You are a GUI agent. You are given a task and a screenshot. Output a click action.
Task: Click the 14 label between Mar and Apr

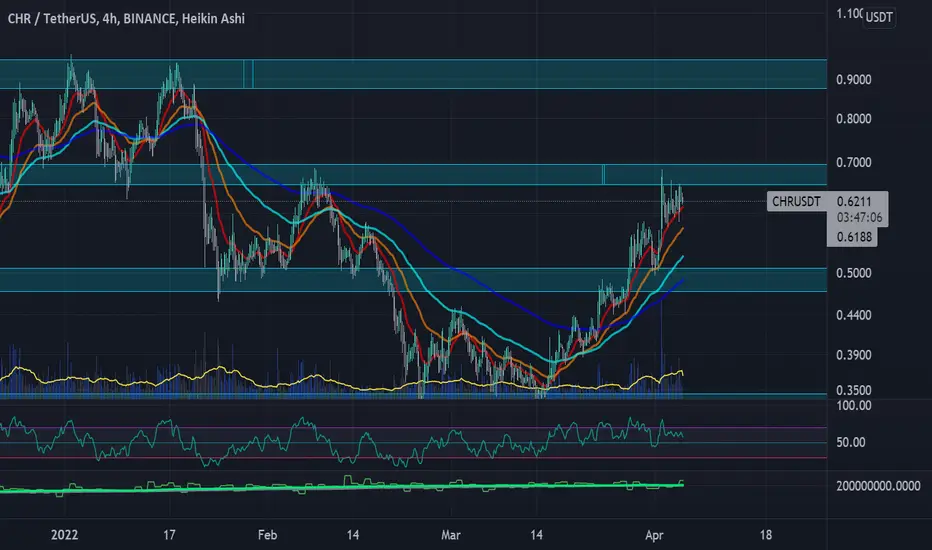click(x=536, y=535)
